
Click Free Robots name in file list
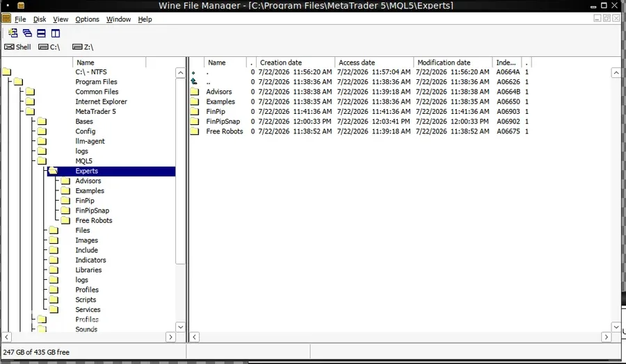(225, 131)
